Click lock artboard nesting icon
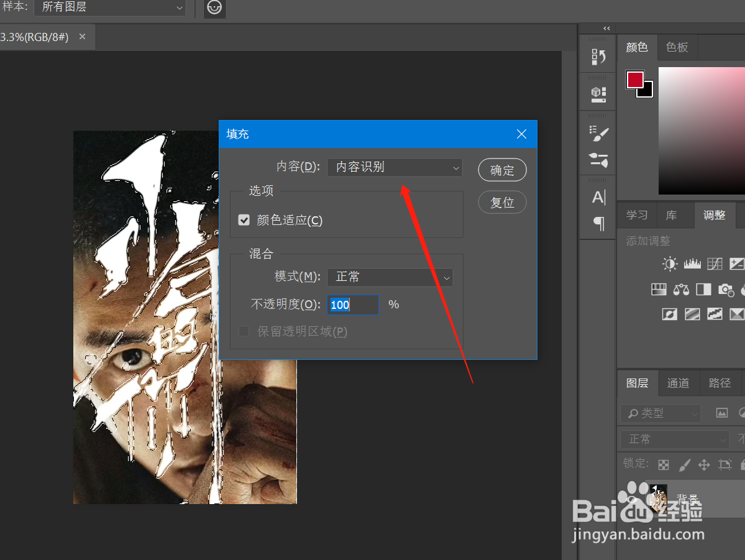Image resolution: width=745 pixels, height=560 pixels. (x=725, y=464)
